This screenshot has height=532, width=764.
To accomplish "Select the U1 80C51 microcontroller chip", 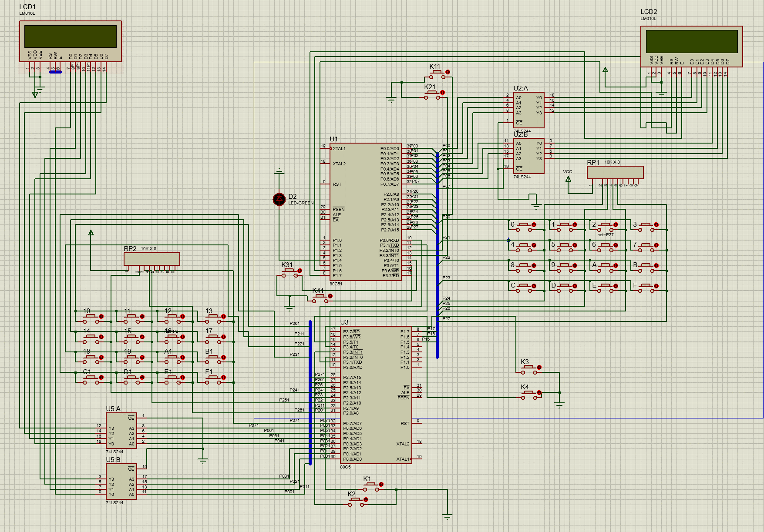I will click(365, 212).
